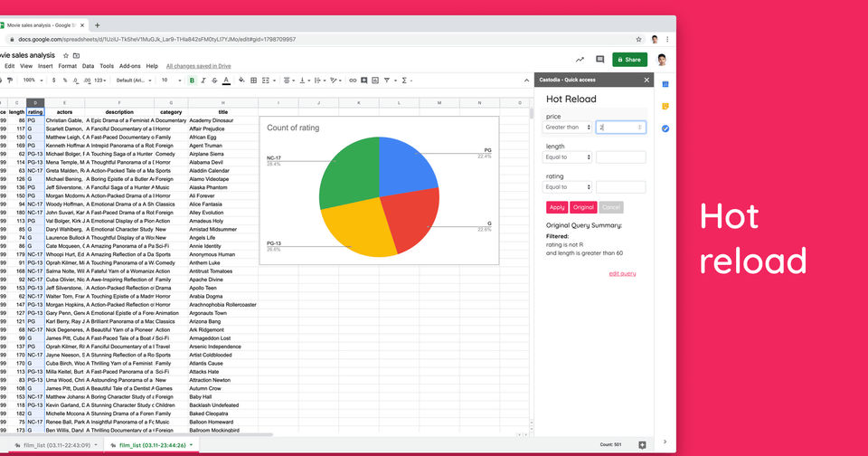Image resolution: width=868 pixels, height=456 pixels.
Task: Open the Keep notes icon in the side panel
Action: pyautogui.click(x=665, y=106)
